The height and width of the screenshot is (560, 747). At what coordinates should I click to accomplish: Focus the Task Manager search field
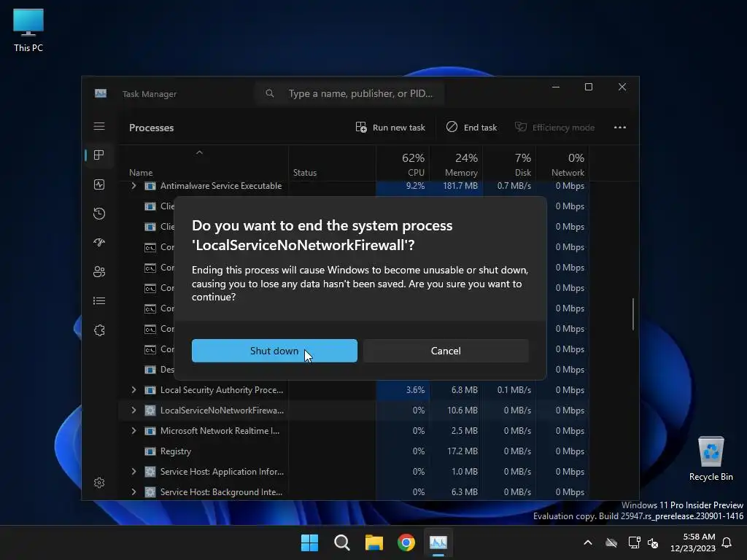click(x=349, y=93)
